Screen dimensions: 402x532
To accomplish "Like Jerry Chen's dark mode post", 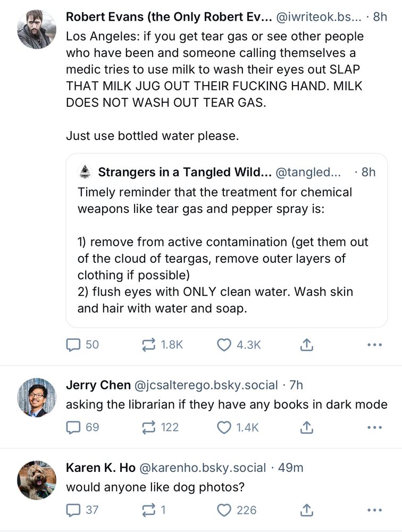I will [224, 427].
